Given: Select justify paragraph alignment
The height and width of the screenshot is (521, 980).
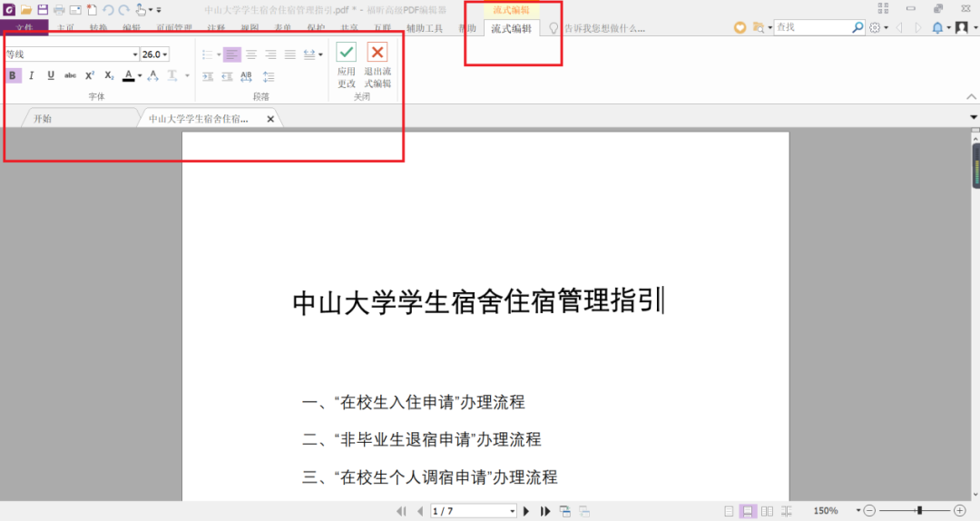Looking at the screenshot, I should pyautogui.click(x=290, y=54).
